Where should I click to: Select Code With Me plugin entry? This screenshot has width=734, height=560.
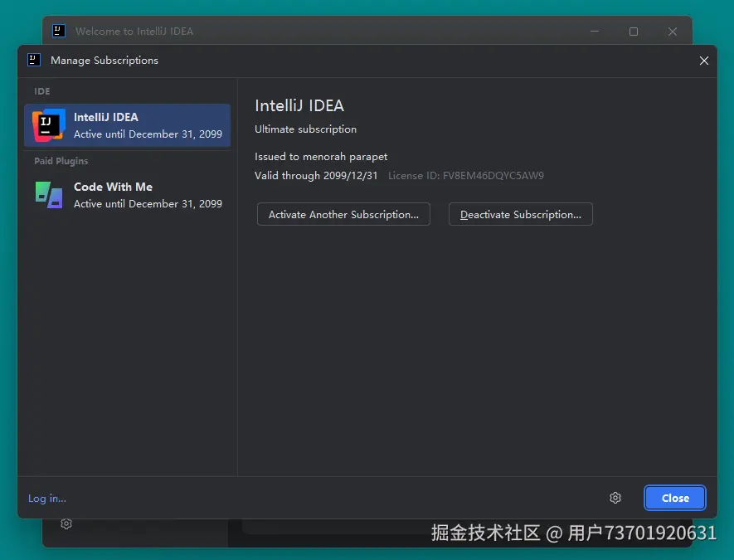click(x=128, y=195)
